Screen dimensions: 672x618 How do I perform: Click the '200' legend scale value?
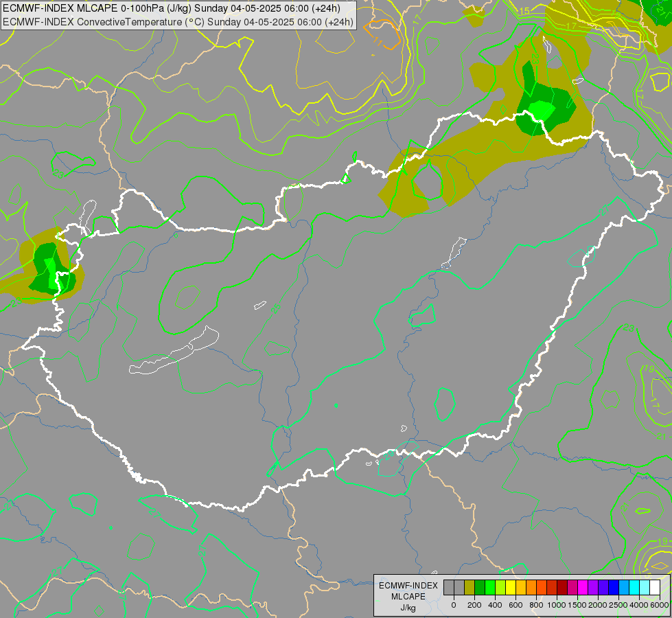474,605
